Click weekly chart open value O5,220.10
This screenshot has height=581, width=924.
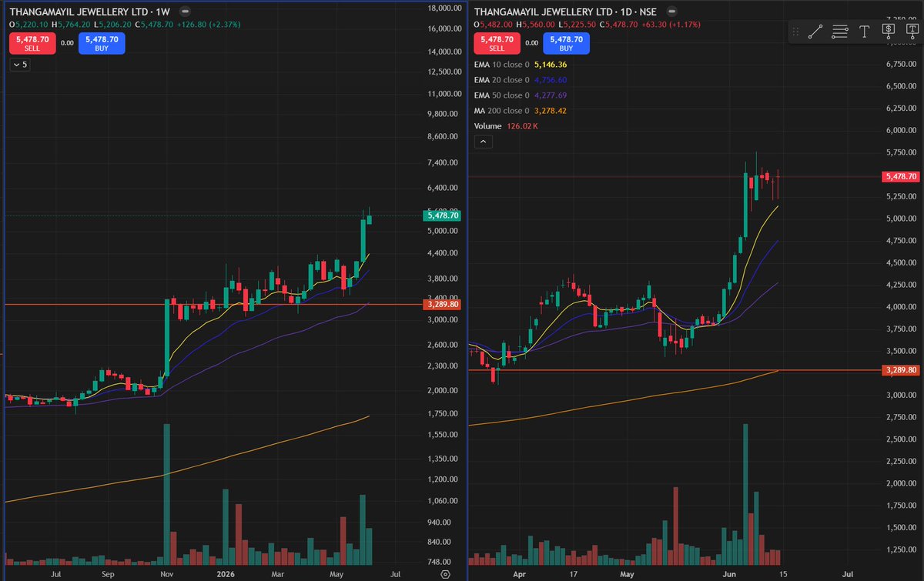(x=27, y=25)
